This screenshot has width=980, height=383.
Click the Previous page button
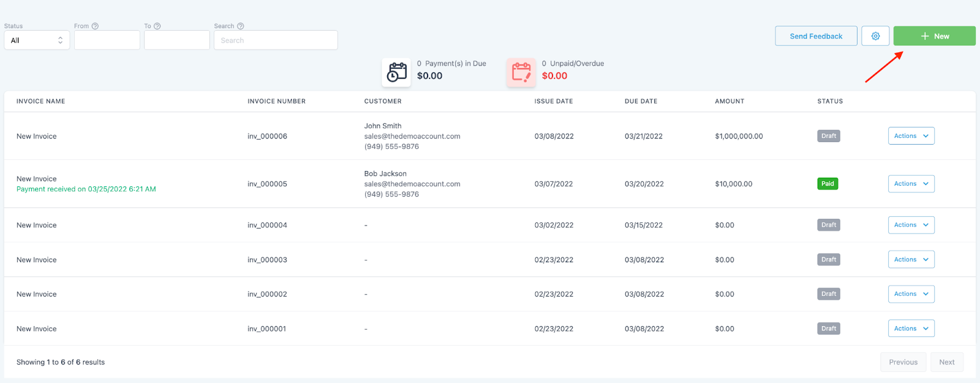903,362
